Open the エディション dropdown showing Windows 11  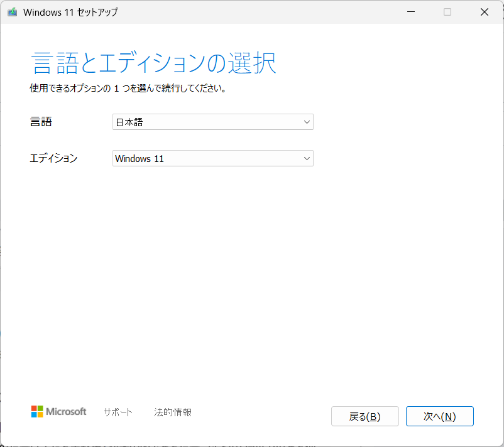coord(213,158)
